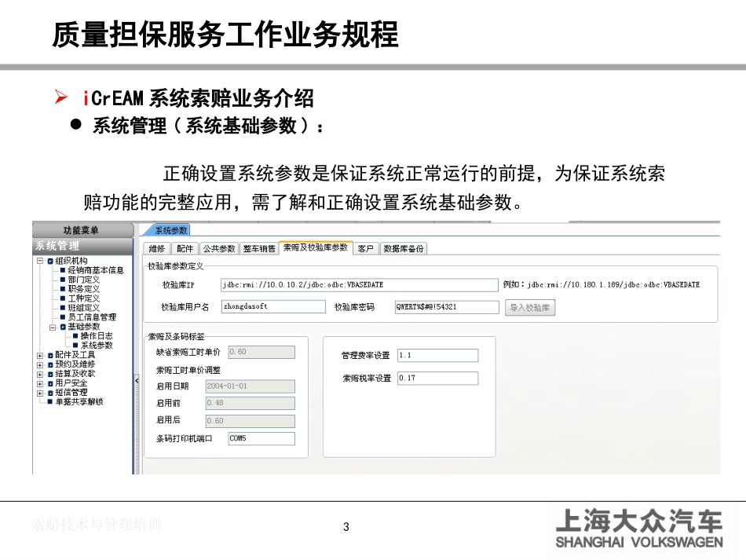Open 部门定义 in the tree

point(84,280)
